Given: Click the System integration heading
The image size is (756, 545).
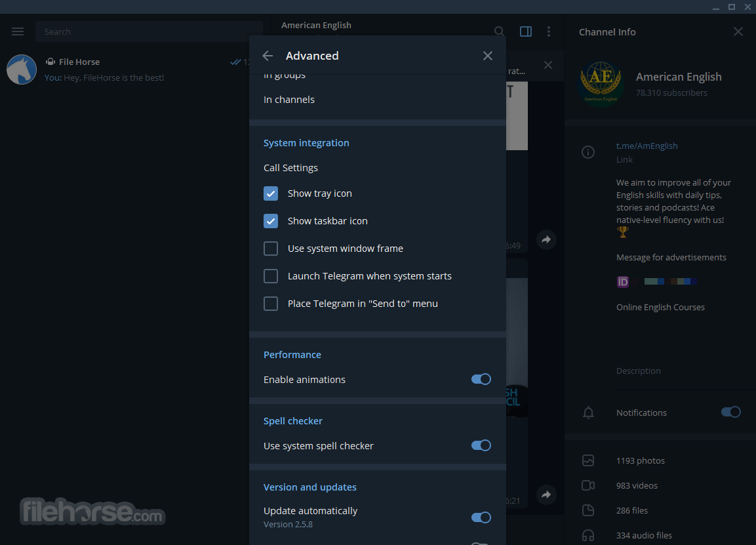Looking at the screenshot, I should coord(306,143).
